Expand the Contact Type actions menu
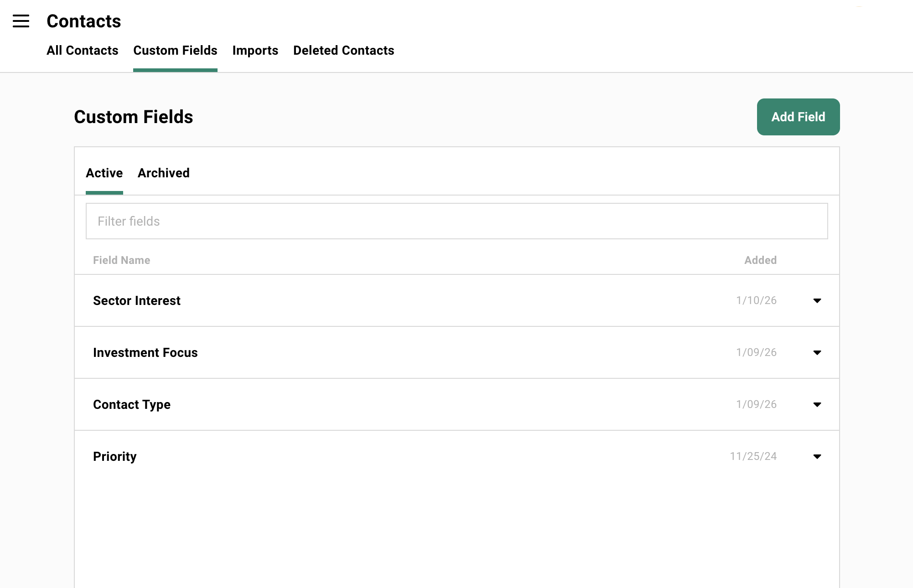Viewport: 913px width, 588px height. (817, 404)
